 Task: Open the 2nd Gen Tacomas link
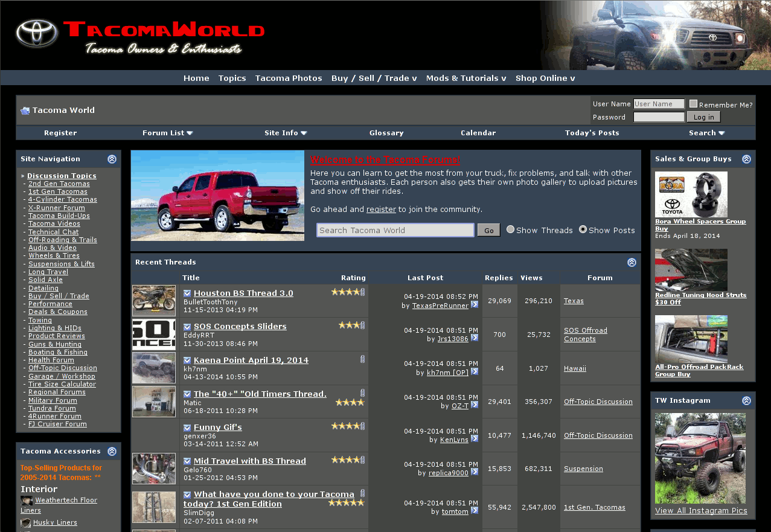tap(59, 184)
